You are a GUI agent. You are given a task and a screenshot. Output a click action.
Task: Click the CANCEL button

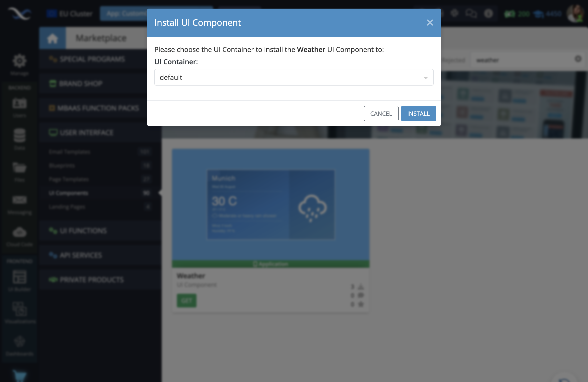[x=381, y=113]
